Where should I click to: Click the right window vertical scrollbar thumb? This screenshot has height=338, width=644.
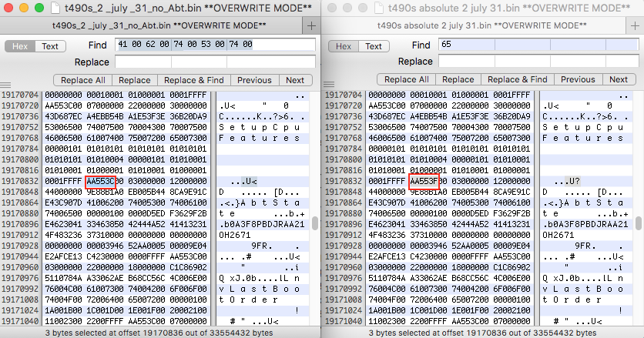pyautogui.click(x=639, y=223)
